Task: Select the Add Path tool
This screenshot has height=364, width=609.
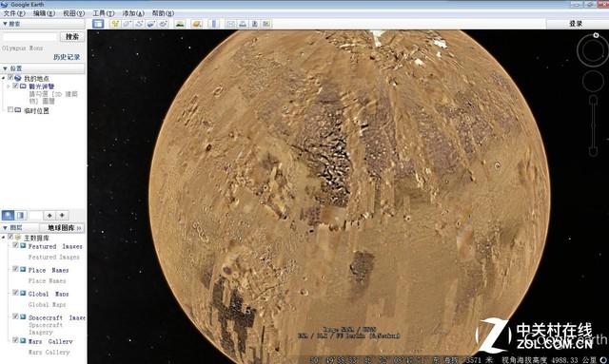Action: pyautogui.click(x=139, y=24)
